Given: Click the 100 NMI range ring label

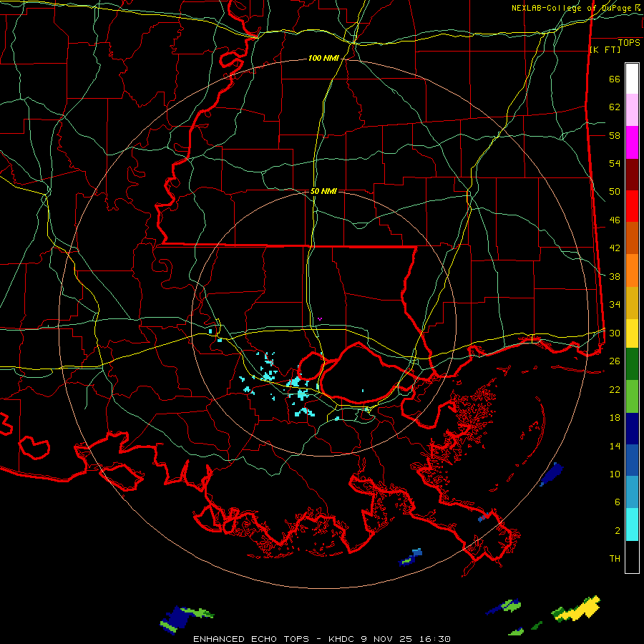Looking at the screenshot, I should click(323, 59).
